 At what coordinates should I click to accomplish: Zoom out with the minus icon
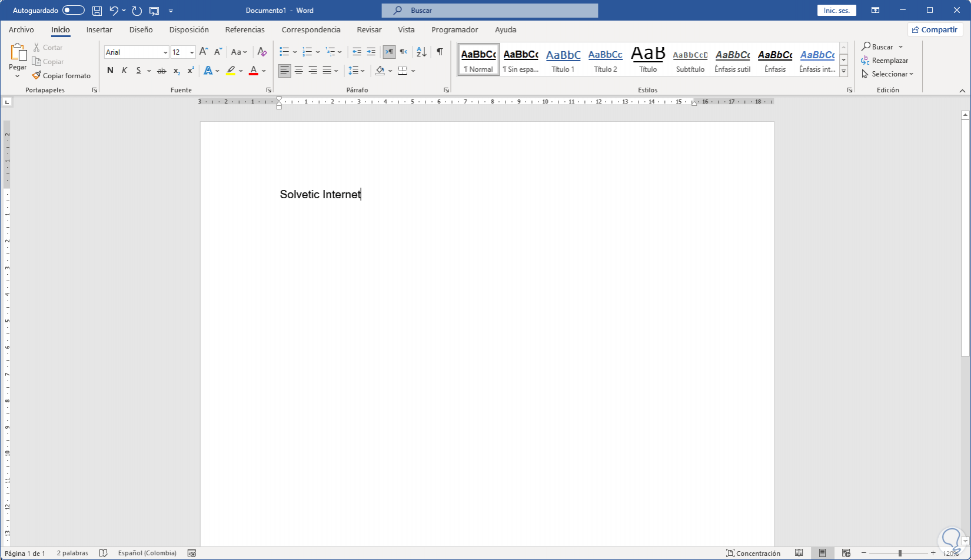864,553
